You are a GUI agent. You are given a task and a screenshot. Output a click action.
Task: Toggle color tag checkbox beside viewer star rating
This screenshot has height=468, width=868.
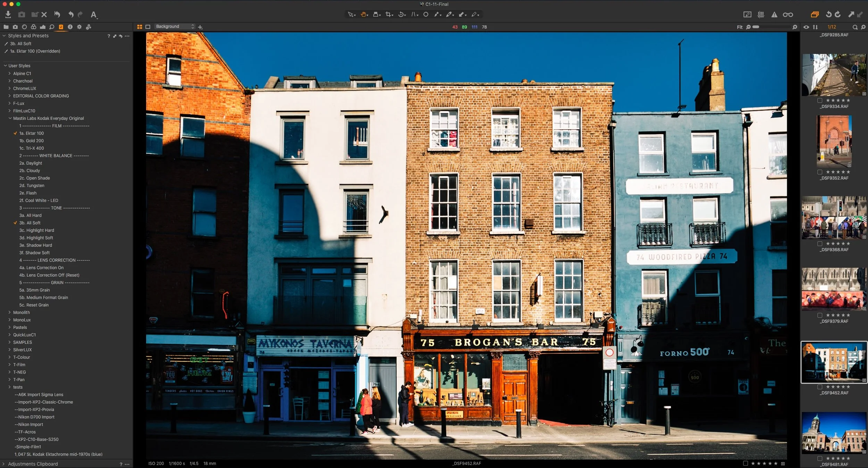tap(745, 463)
